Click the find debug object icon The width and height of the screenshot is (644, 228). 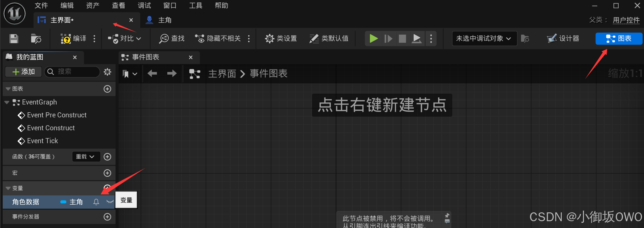click(x=525, y=39)
